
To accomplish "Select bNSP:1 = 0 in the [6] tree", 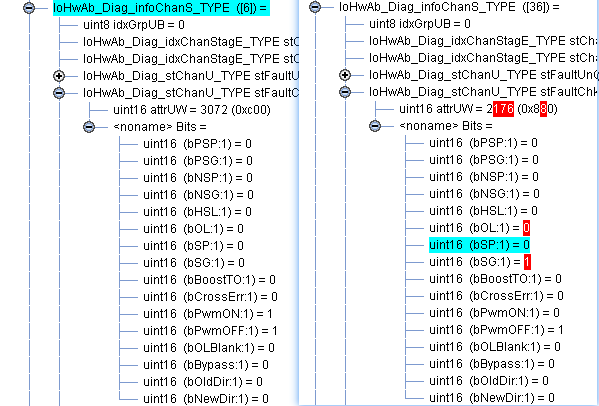I will [198, 178].
